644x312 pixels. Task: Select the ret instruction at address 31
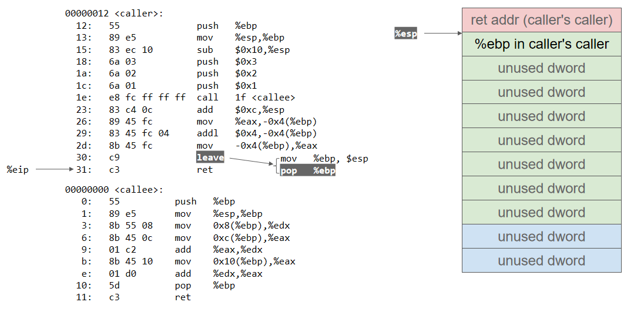[204, 170]
